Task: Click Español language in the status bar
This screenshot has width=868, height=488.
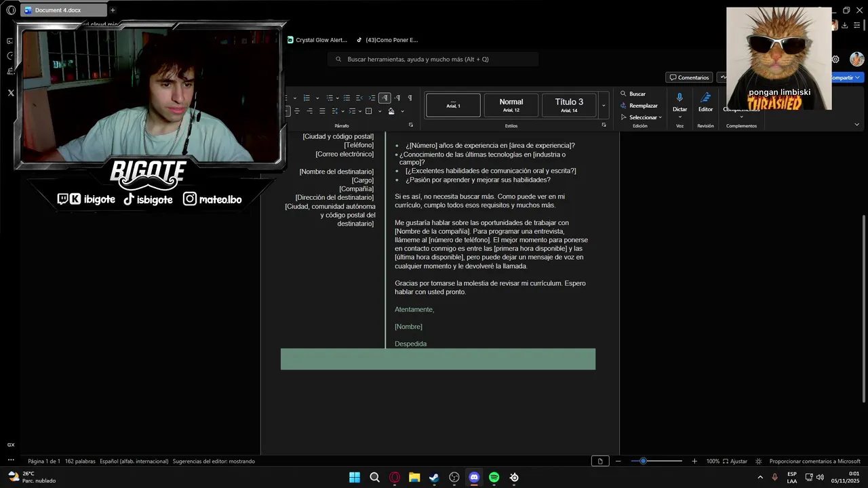Action: click(x=134, y=462)
